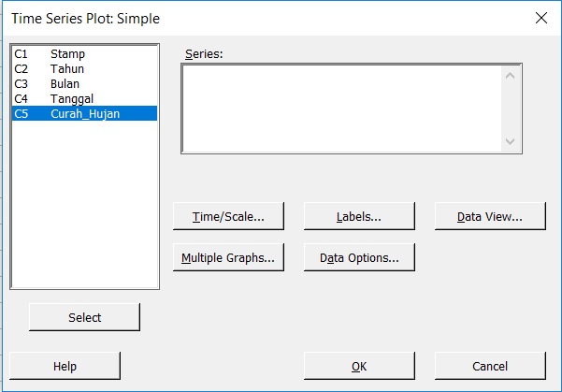Open the Labels settings
This screenshot has height=392, width=562.
(359, 216)
